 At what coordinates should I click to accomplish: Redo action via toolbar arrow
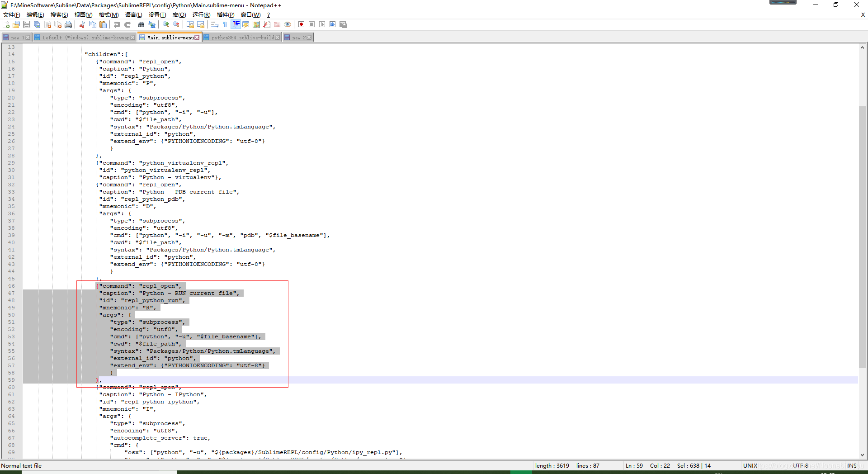click(127, 24)
